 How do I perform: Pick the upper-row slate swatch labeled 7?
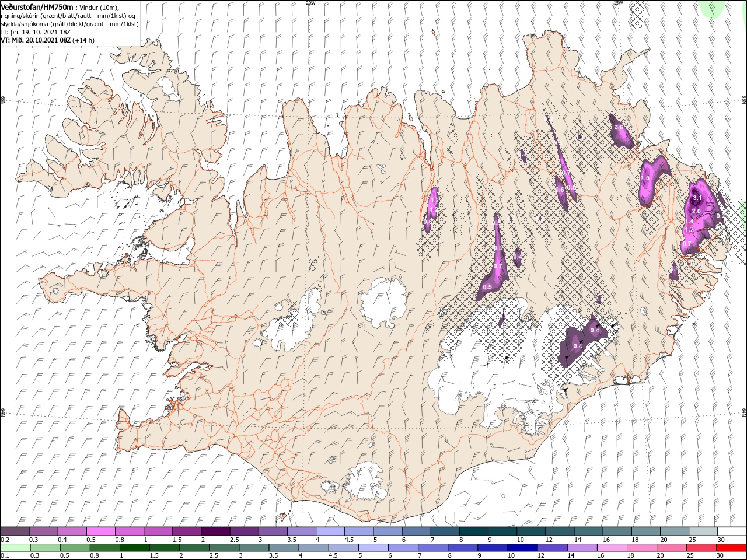click(x=445, y=531)
